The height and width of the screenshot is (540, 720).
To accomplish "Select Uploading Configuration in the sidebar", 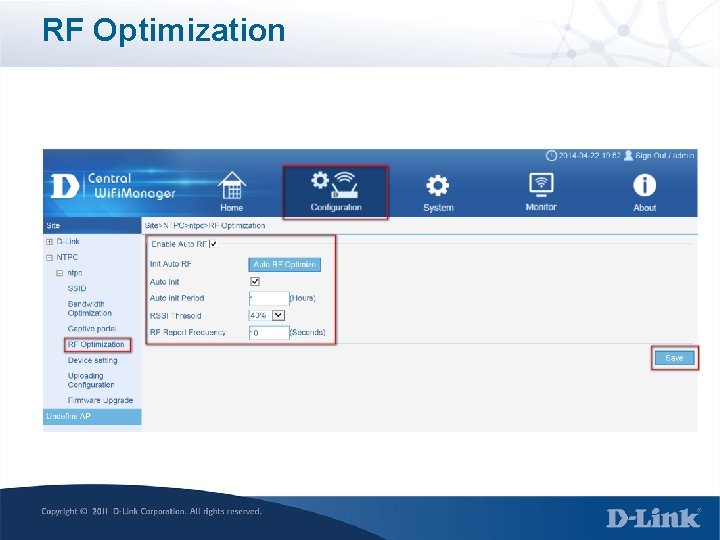I will pos(90,380).
